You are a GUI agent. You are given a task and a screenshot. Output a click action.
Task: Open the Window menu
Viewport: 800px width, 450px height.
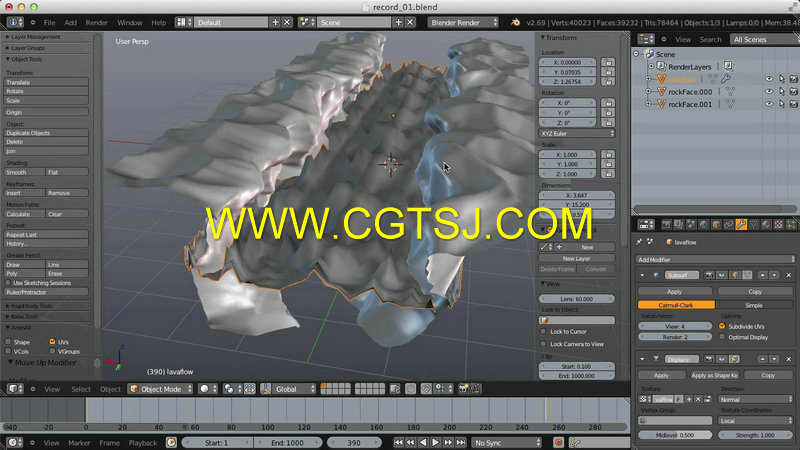click(x=130, y=22)
